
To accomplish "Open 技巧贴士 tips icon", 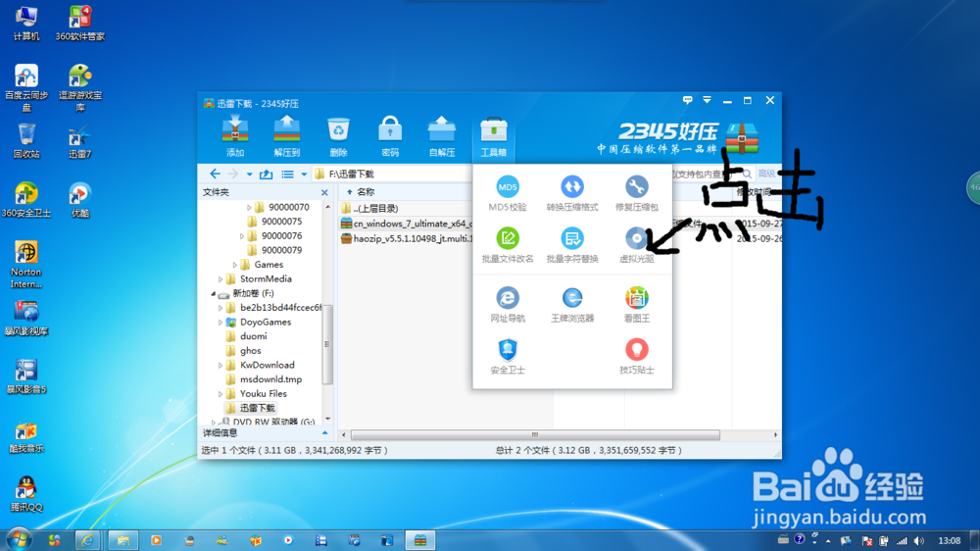I will [x=636, y=357].
